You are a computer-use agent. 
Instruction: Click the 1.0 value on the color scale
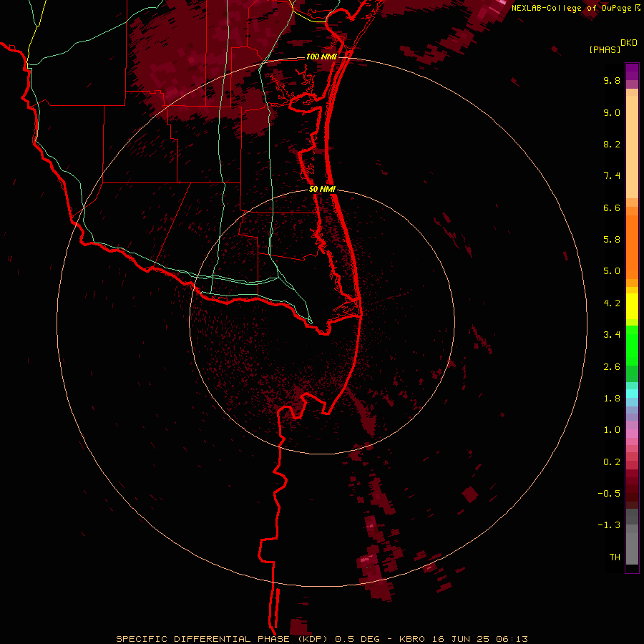click(x=612, y=430)
